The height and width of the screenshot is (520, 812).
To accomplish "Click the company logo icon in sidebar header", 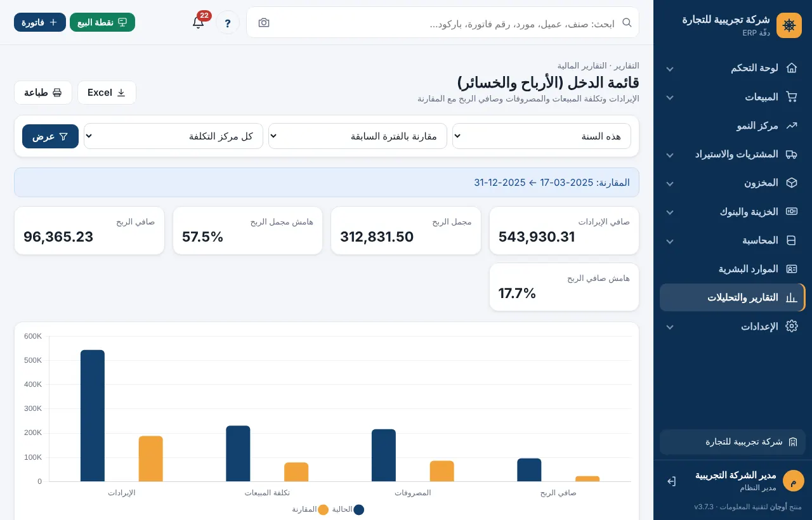I will 789,25.
